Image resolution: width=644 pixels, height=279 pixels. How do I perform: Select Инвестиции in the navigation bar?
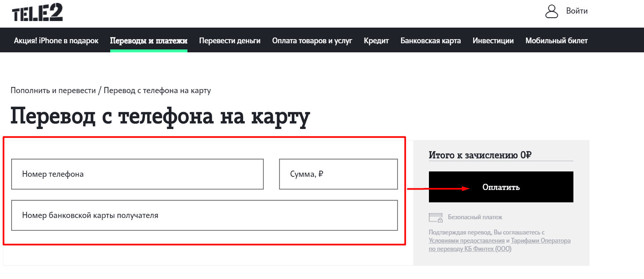tap(493, 40)
